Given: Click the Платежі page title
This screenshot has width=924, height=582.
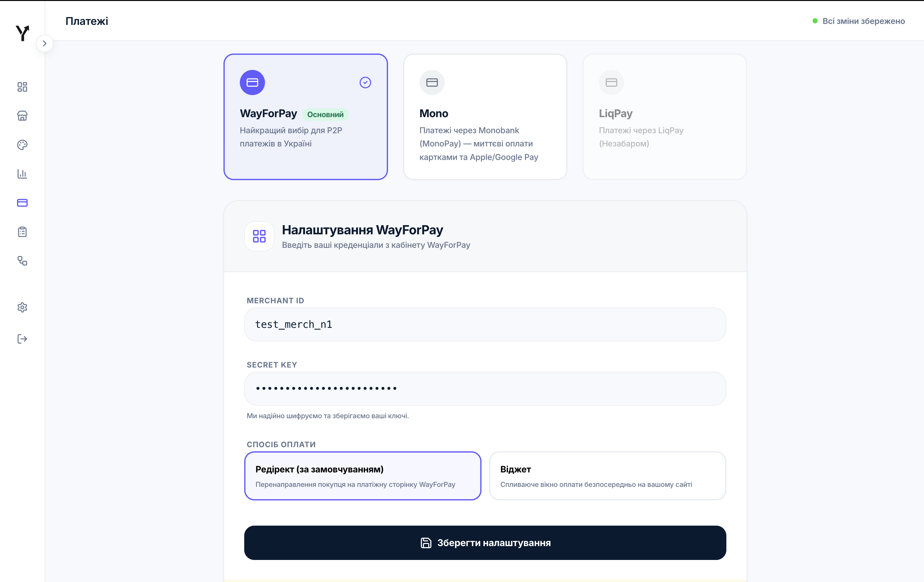Looking at the screenshot, I should (x=87, y=21).
